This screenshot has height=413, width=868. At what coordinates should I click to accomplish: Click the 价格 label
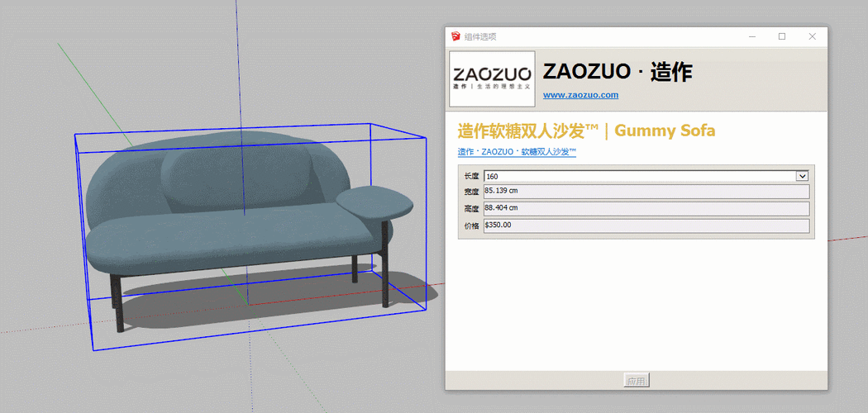[x=470, y=226]
